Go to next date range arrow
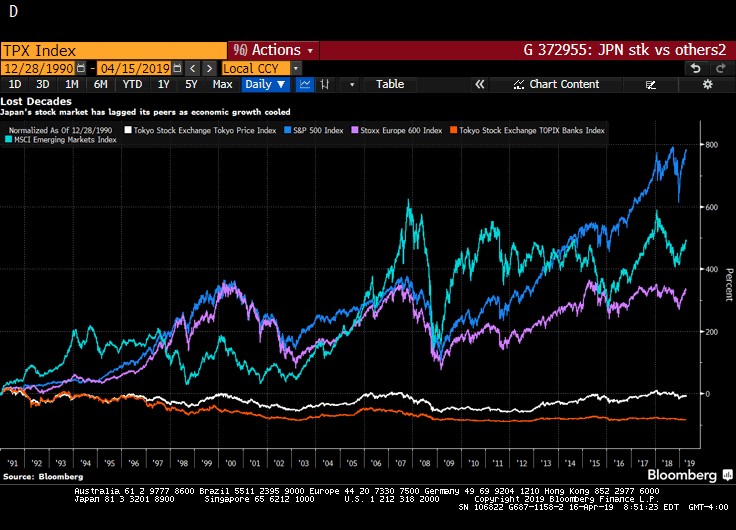The image size is (736, 530). 209,69
